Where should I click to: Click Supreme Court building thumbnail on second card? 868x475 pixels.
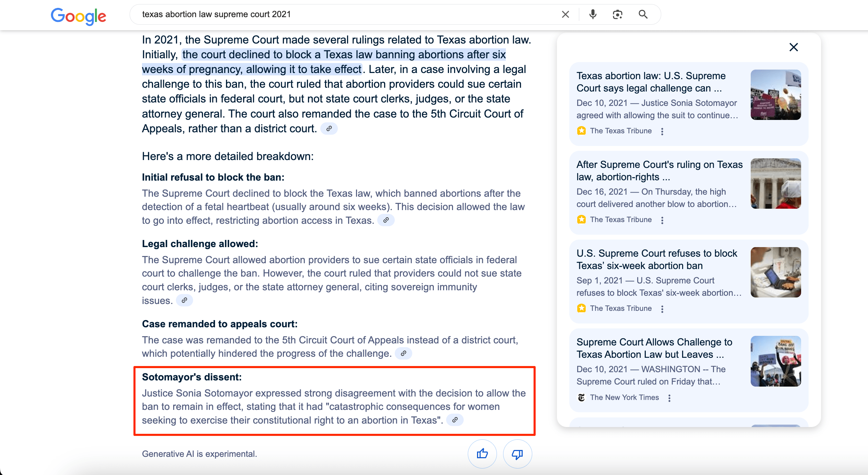(776, 184)
